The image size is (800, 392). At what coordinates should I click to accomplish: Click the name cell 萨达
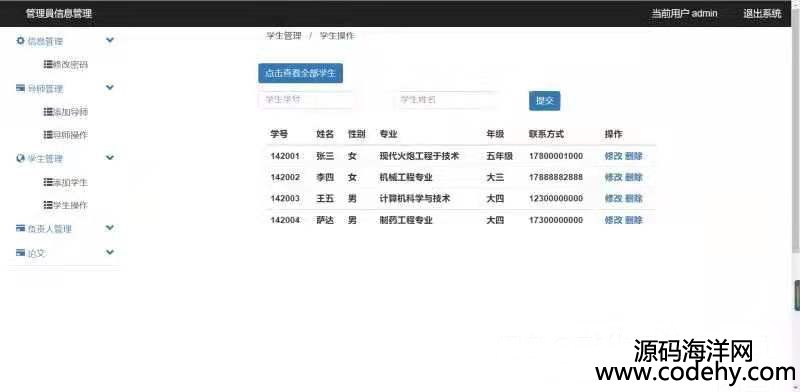(325, 220)
